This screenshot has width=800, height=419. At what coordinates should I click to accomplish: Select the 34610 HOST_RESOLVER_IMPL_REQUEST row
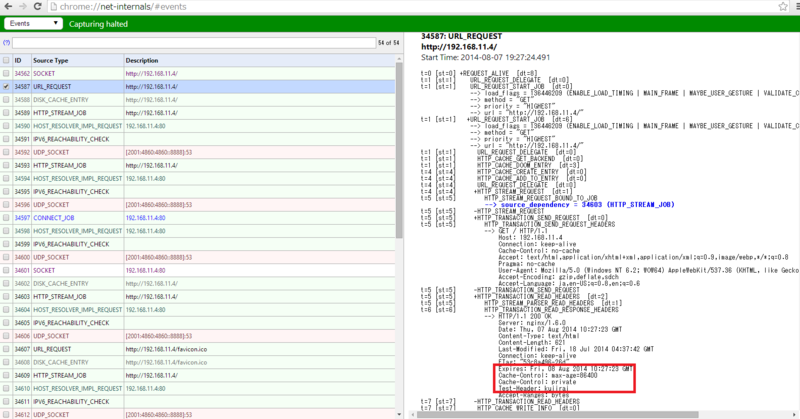point(197,388)
